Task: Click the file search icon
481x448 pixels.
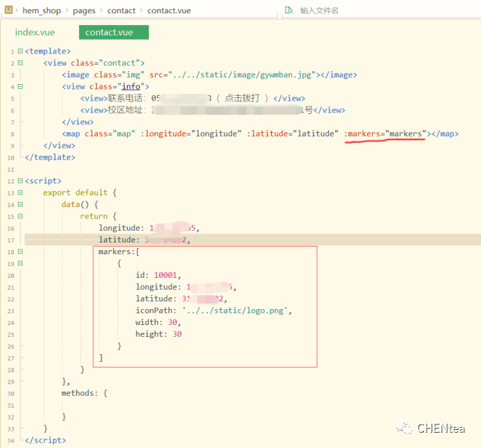Action: pyautogui.click(x=288, y=10)
